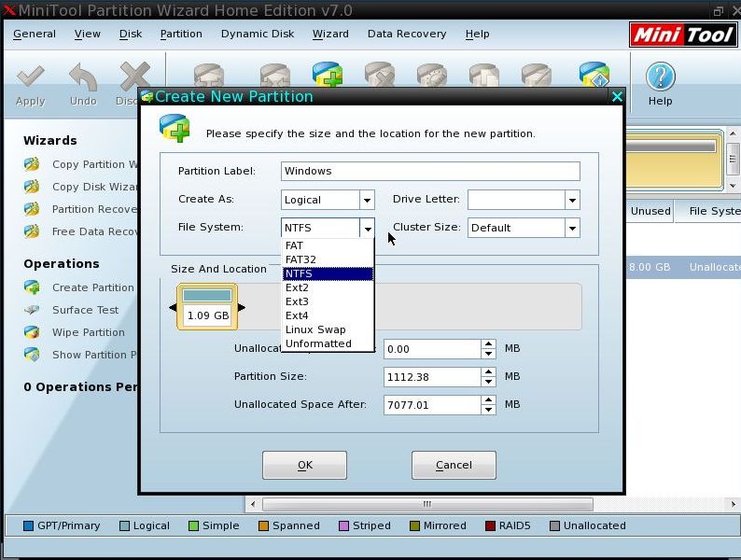Click the Unused column header
The height and width of the screenshot is (560, 741).
point(650,211)
